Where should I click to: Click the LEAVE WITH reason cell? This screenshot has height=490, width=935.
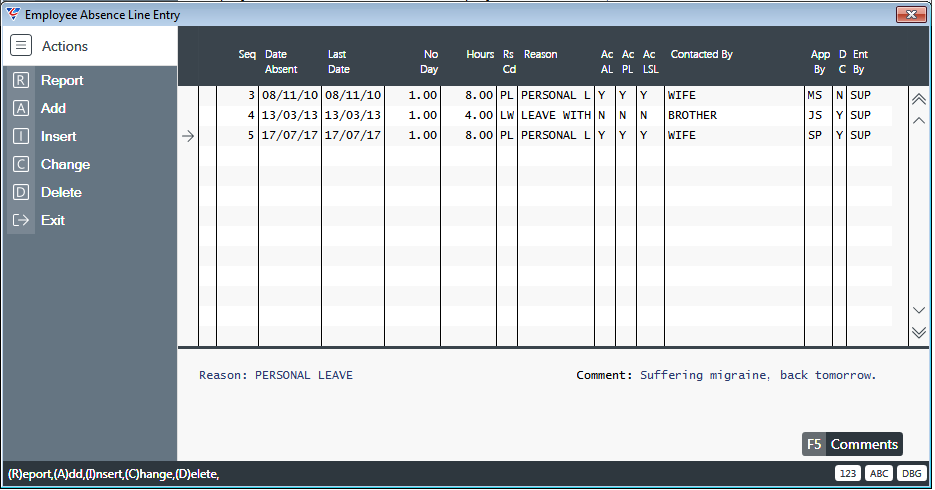coord(556,115)
